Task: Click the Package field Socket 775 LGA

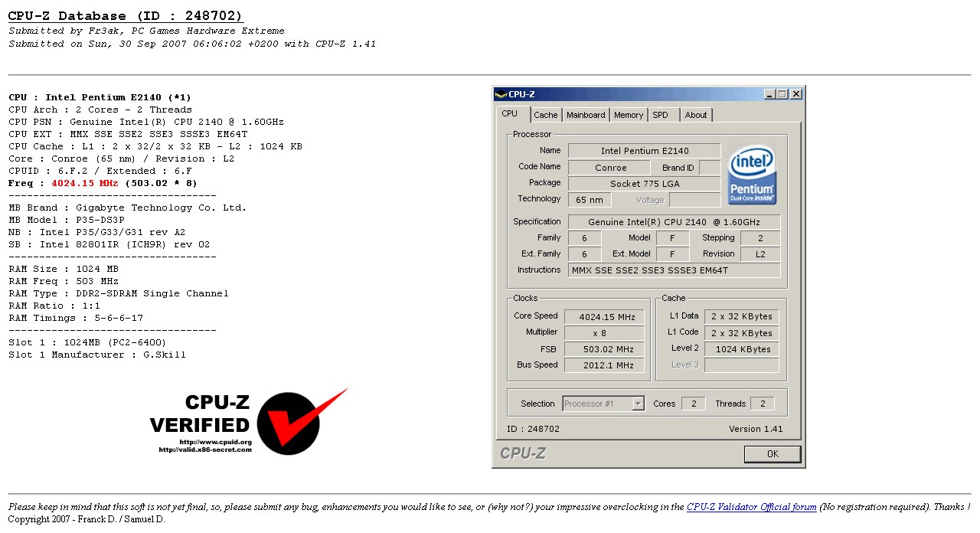Action: pyautogui.click(x=644, y=184)
